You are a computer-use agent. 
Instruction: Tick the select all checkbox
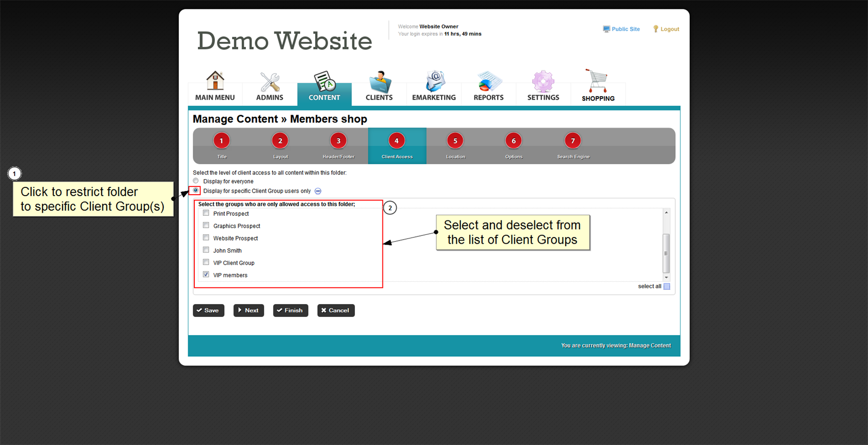(667, 287)
